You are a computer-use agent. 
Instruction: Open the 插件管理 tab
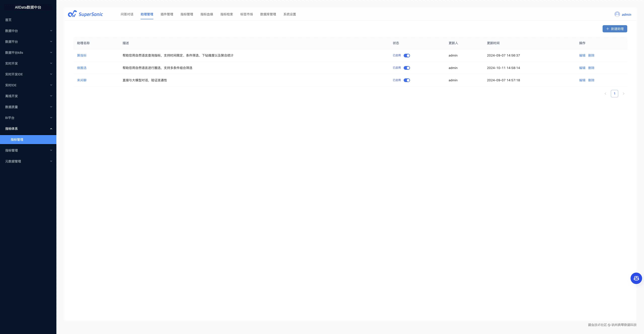pyautogui.click(x=167, y=14)
